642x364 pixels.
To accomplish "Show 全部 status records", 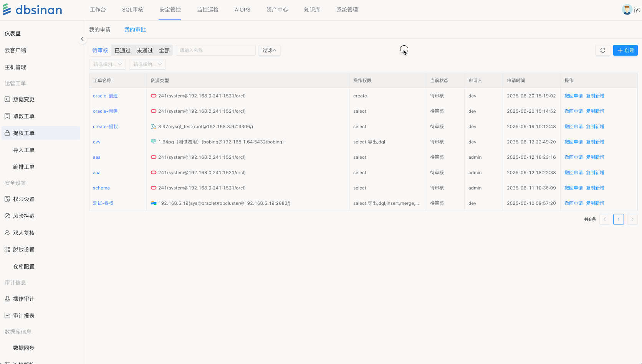I will [164, 51].
